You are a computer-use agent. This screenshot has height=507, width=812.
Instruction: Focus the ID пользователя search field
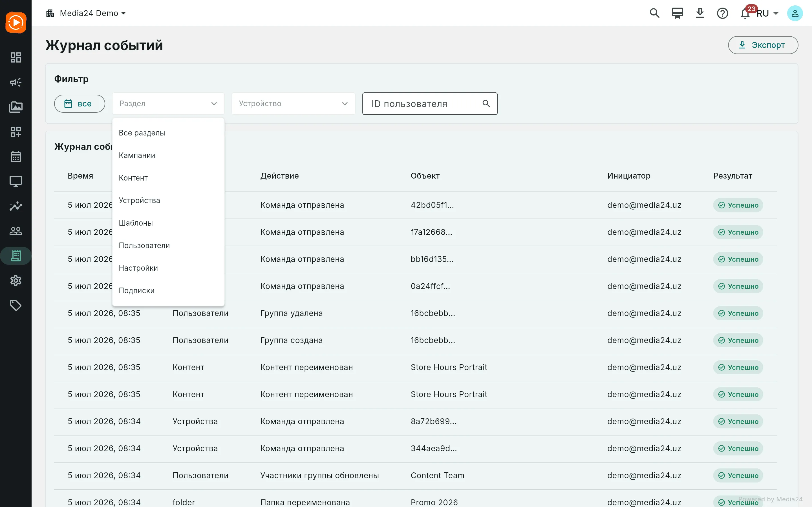tap(429, 104)
